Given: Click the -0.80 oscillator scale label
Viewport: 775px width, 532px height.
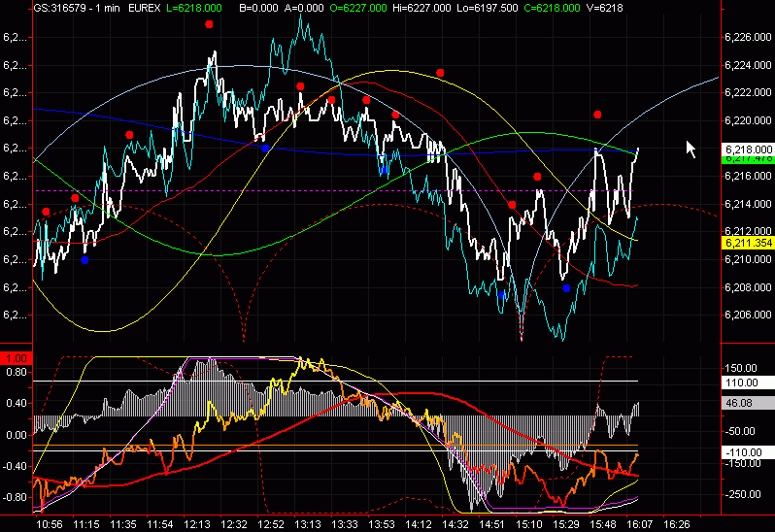Looking at the screenshot, I should [15, 497].
